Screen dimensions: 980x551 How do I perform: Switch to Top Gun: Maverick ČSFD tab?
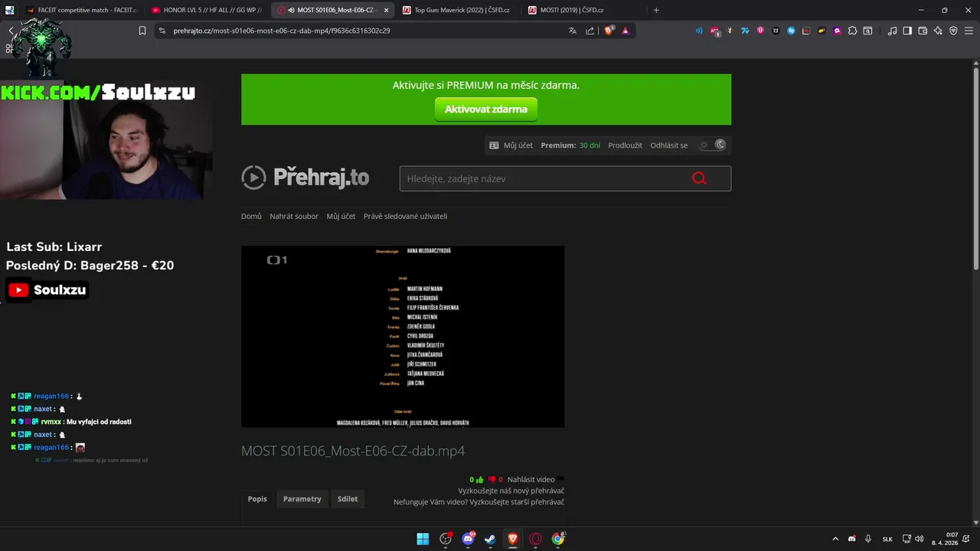[x=457, y=10]
